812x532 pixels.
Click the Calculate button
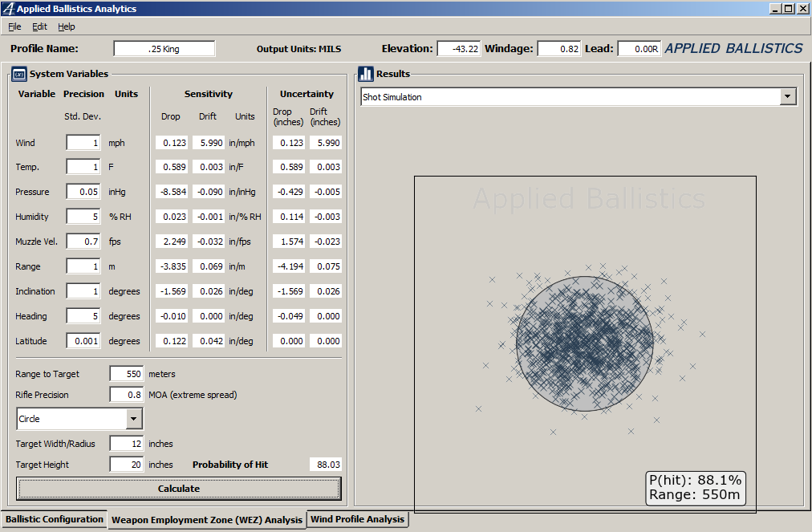(179, 489)
